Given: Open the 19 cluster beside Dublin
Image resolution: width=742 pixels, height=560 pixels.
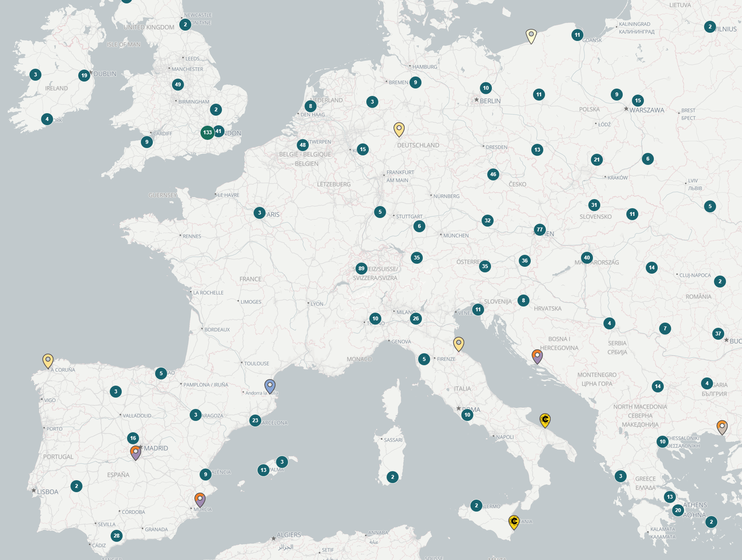Looking at the screenshot, I should point(83,75).
